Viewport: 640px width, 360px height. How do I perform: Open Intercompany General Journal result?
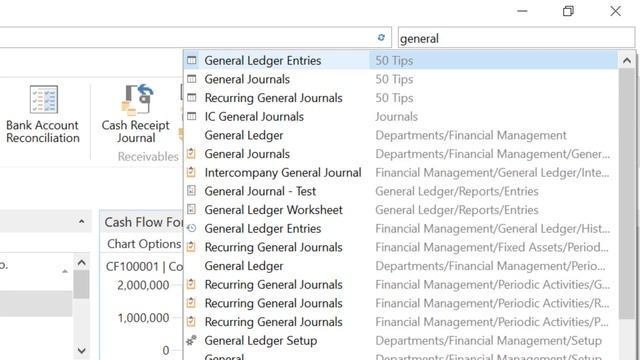tap(400, 173)
